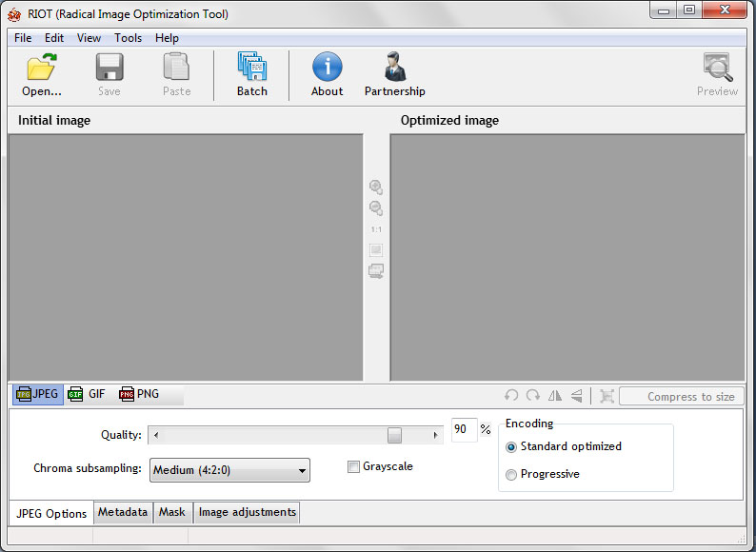This screenshot has height=552, width=756.
Task: Click the Initial image pane
Action: (186, 257)
